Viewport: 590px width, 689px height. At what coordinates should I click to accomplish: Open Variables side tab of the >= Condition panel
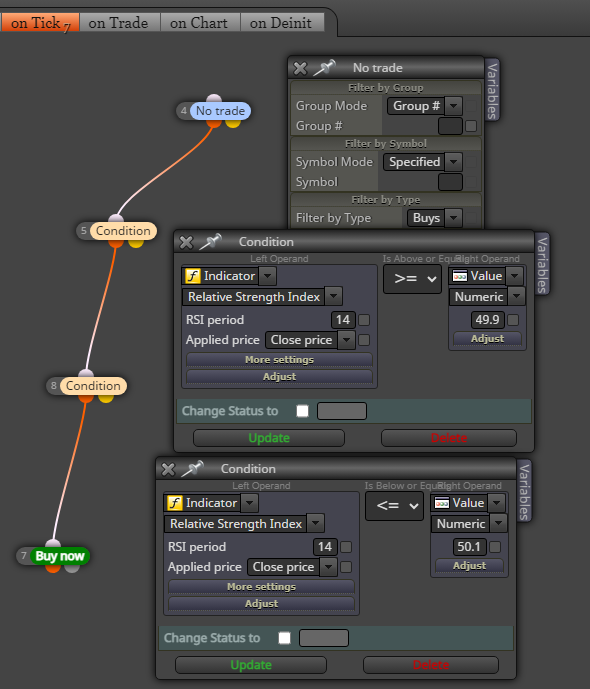pyautogui.click(x=543, y=265)
